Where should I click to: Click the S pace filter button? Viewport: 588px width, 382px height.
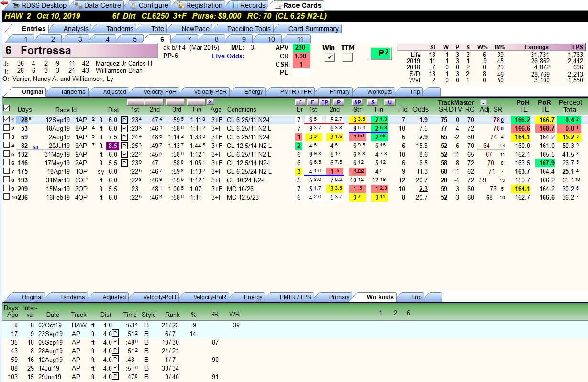(373, 102)
